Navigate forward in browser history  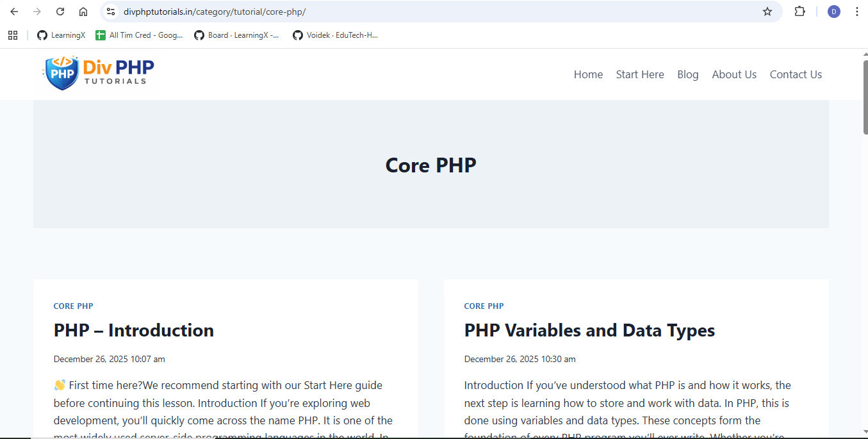pyautogui.click(x=37, y=11)
